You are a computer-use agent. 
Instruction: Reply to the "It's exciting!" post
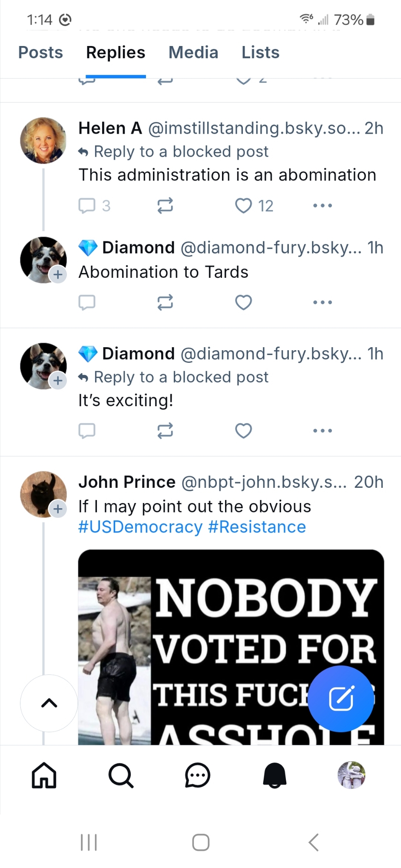[x=87, y=431]
